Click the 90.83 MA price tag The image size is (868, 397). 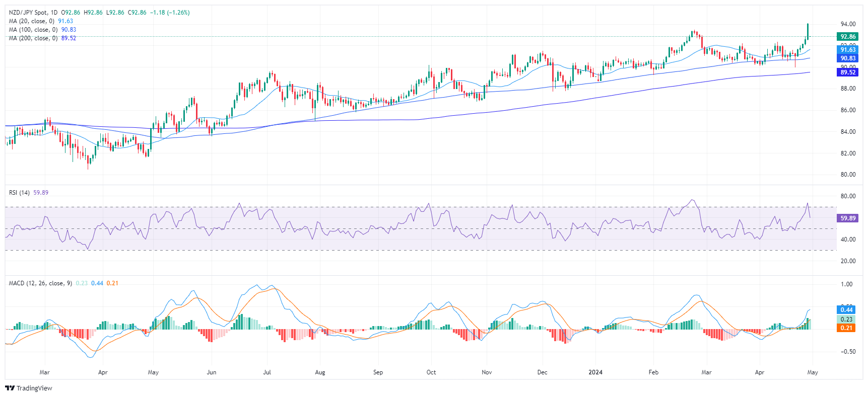pyautogui.click(x=848, y=58)
